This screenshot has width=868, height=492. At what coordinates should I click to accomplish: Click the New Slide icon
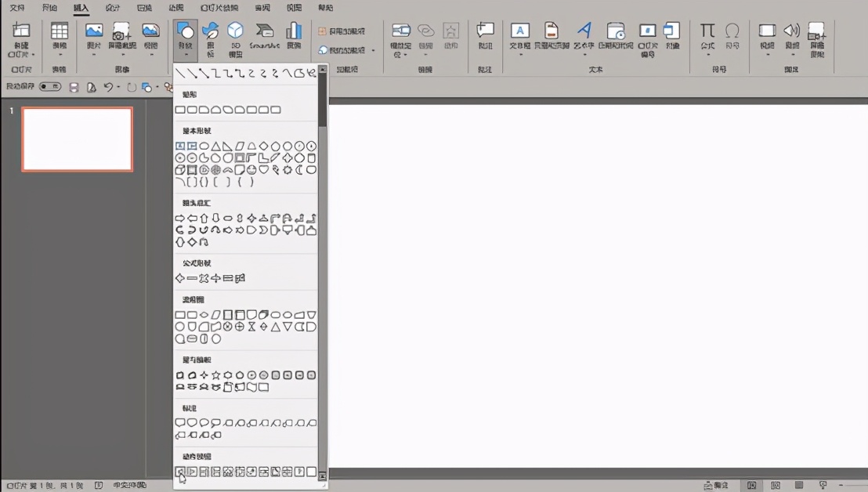point(21,31)
